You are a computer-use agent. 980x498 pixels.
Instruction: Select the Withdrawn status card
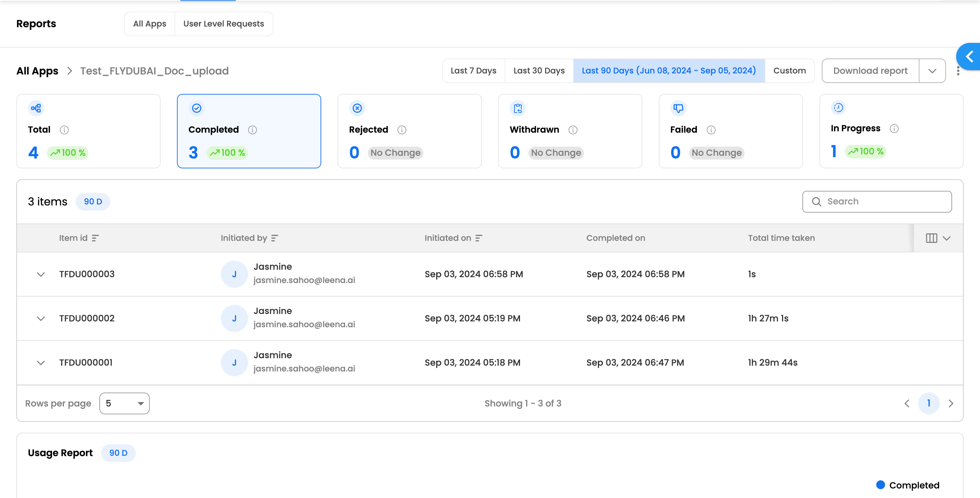click(x=570, y=131)
